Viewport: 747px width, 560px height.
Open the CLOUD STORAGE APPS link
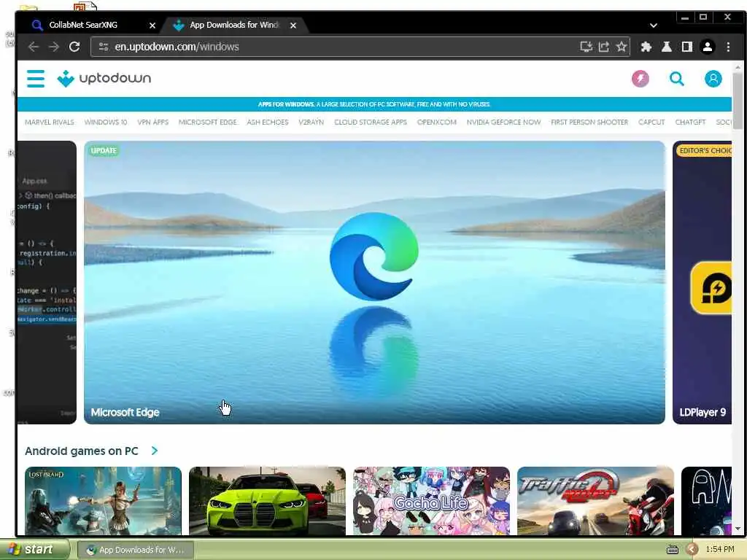pyautogui.click(x=371, y=122)
